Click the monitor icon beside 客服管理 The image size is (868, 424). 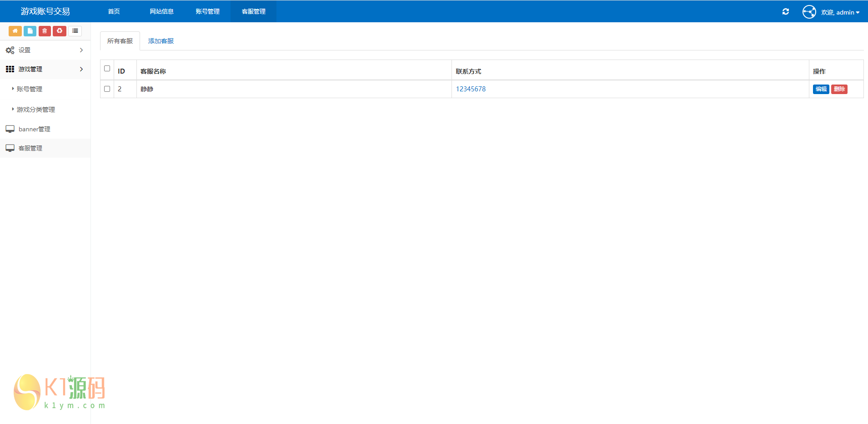(10, 148)
